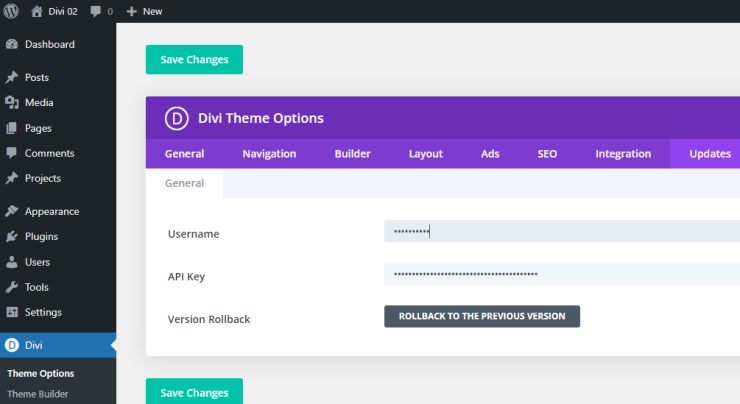Viewport: 740px width, 404px height.
Task: Click the top Save Changes button
Action: (x=194, y=59)
